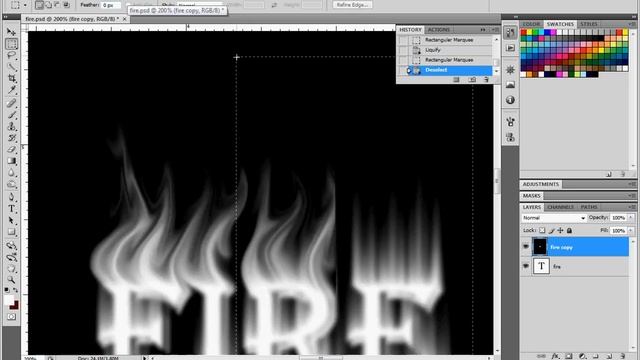Open the Layers panel options menu
640x360 pixels.
632,207
